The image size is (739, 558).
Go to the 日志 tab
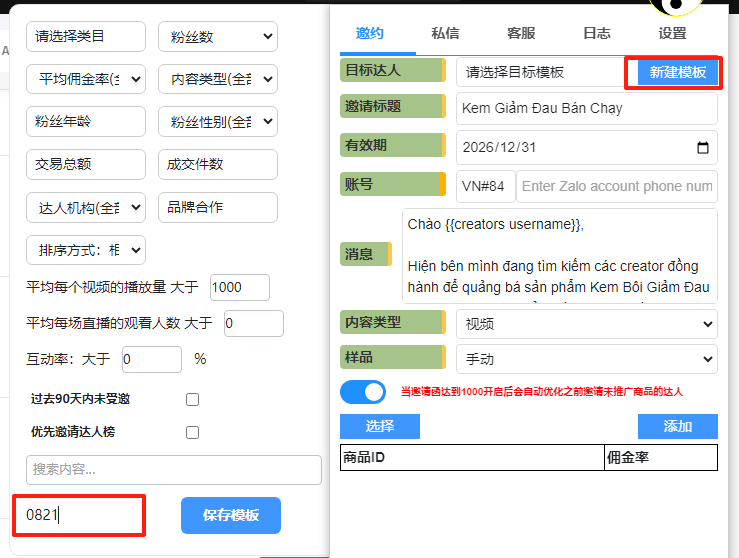tap(596, 33)
